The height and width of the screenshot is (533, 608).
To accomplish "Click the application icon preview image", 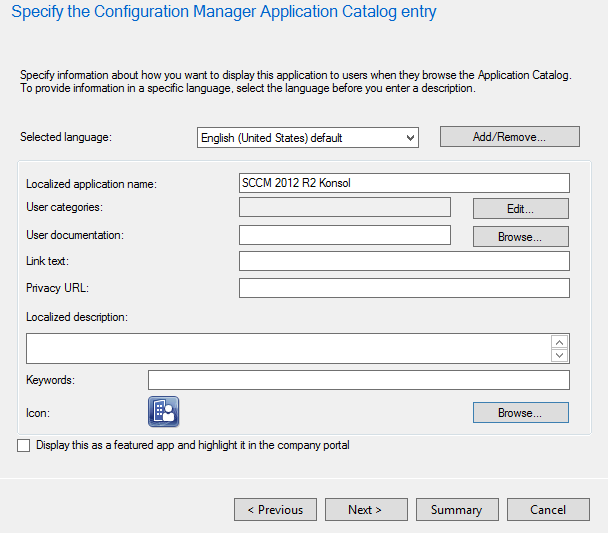I will (164, 412).
